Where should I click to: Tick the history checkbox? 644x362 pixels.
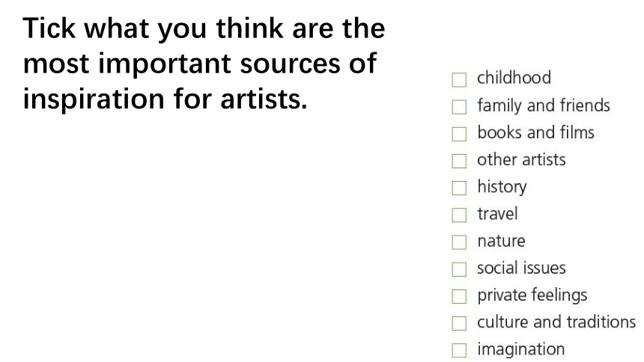[459, 188]
